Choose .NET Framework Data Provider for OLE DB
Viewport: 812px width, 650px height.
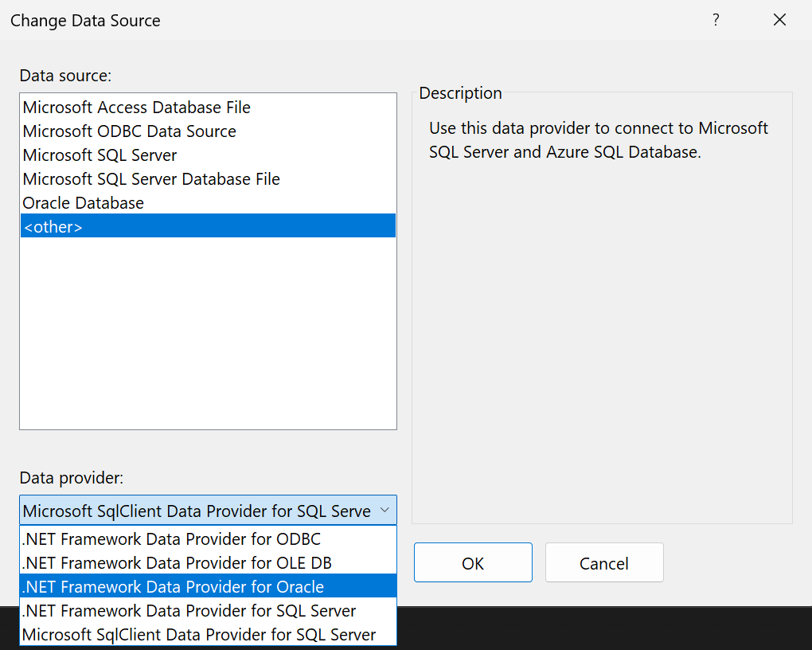click(175, 562)
